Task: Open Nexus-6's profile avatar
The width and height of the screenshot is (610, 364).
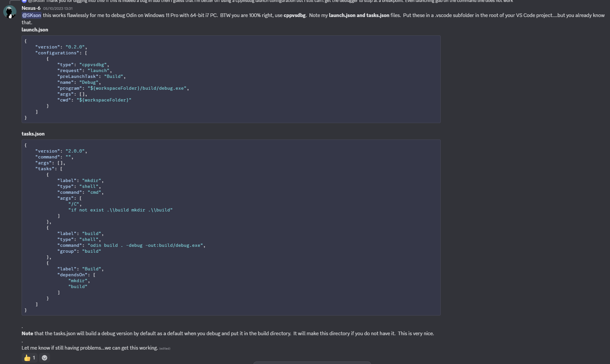Action: tap(10, 12)
